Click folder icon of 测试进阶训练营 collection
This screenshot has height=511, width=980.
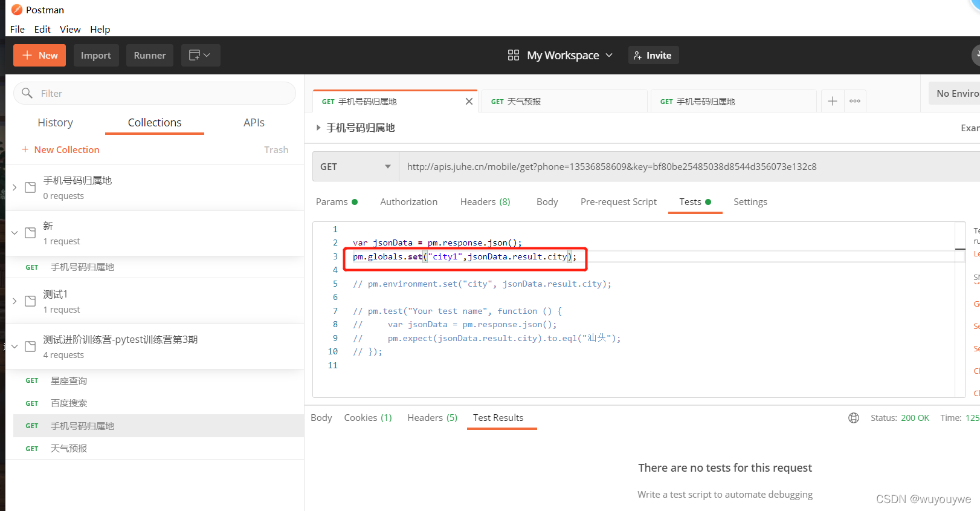[30, 347]
